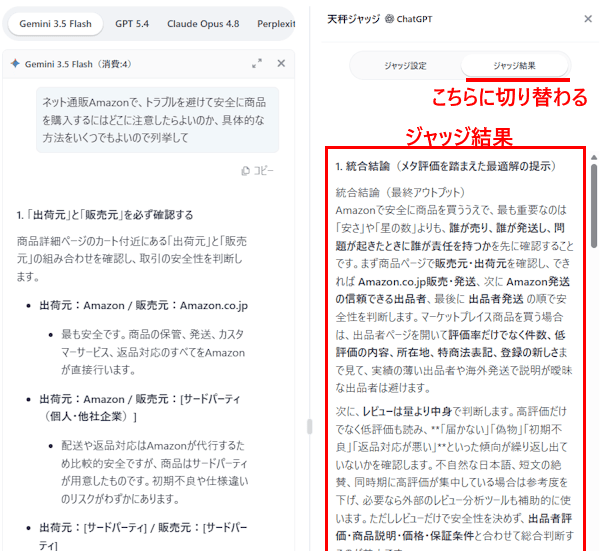Click the heading 1.「出荷元」と「販売元」を必ず確認する
Viewport: 600px width, 551px height.
point(105,215)
